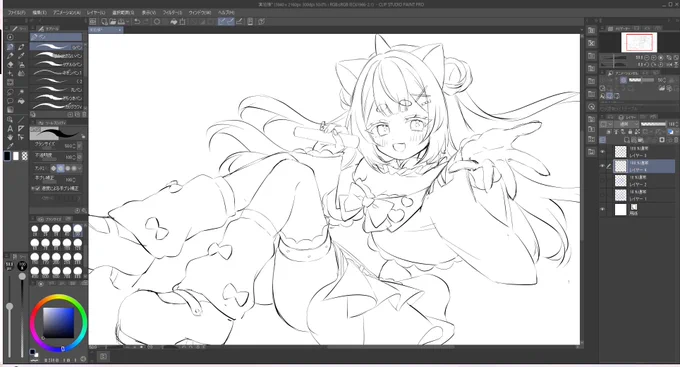
Task: Toggle Snap to Special Ruler
Action: click(x=230, y=22)
